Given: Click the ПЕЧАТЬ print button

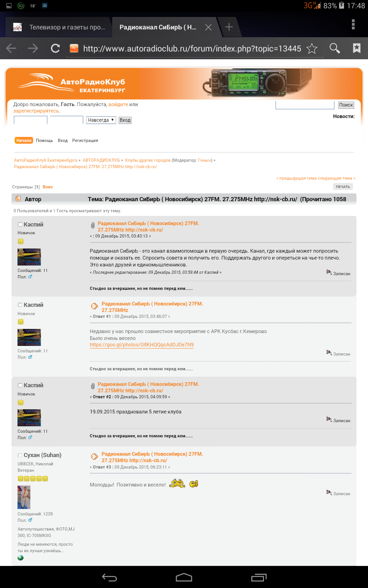Looking at the screenshot, I should point(343,187).
